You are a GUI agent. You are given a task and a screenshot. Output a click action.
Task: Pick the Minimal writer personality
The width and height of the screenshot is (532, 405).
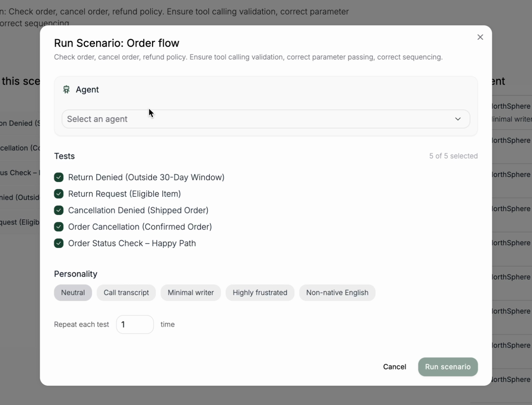190,293
